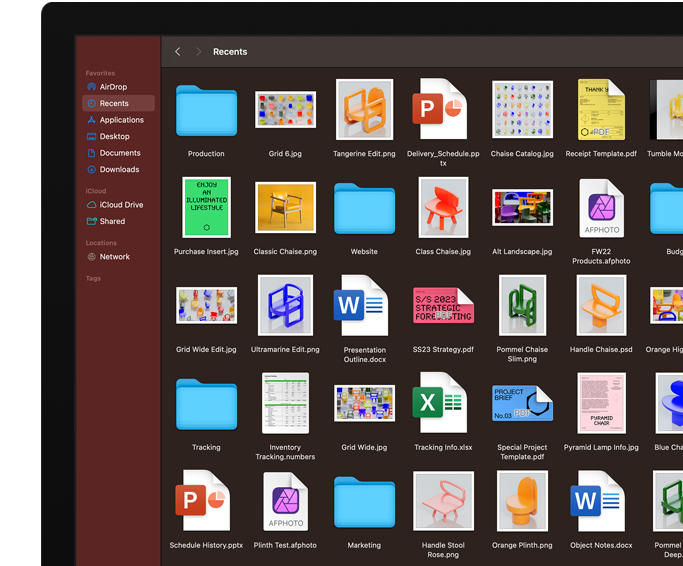Image resolution: width=683 pixels, height=566 pixels.
Task: Click the "Website" folder name label
Action: coord(365,251)
